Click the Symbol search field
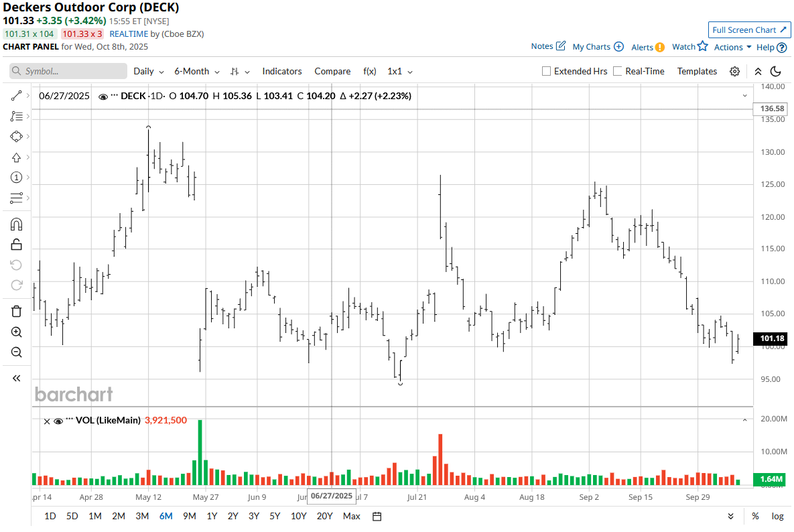 (x=68, y=72)
